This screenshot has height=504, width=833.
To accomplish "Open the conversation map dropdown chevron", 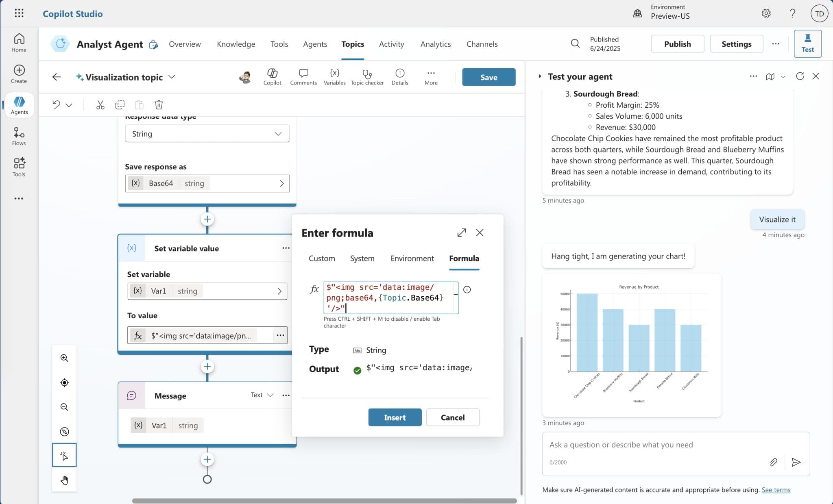I will 783,77.
